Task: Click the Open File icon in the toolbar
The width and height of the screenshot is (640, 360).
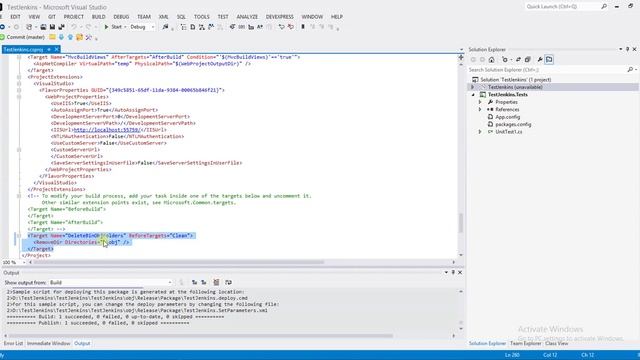Action: click(x=43, y=27)
